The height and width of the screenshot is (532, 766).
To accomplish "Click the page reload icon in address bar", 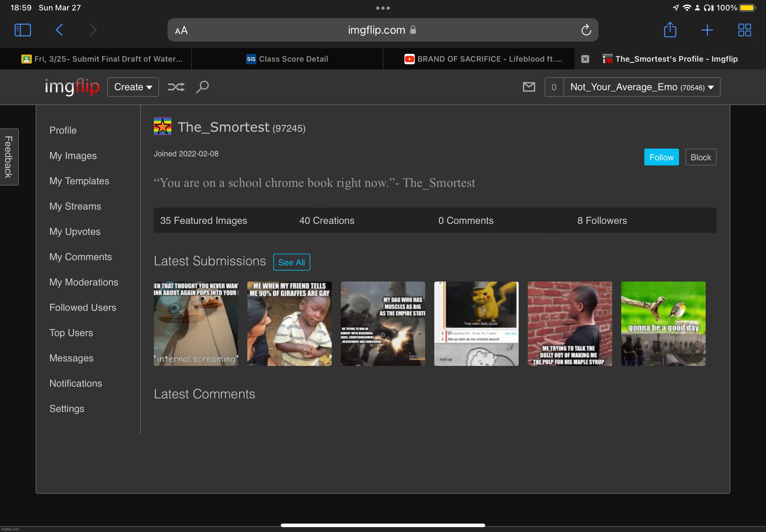I will point(586,30).
